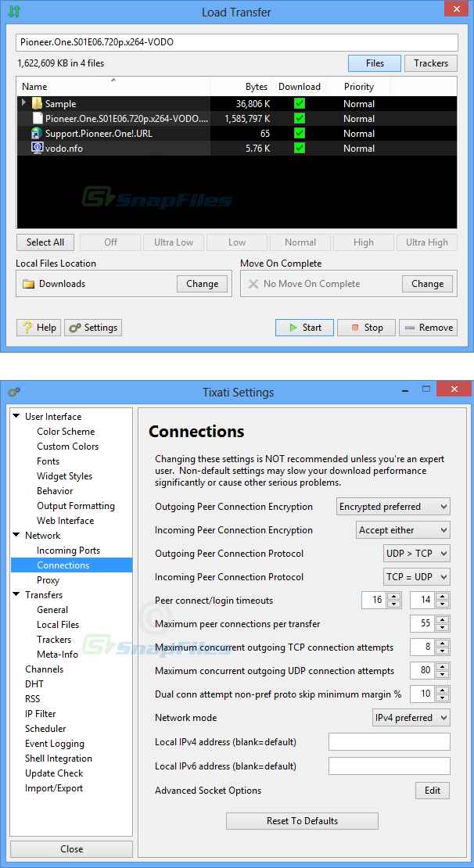
Task: Uncheck Download for Pioneer.One 1,585,797 K file
Action: tap(300, 118)
